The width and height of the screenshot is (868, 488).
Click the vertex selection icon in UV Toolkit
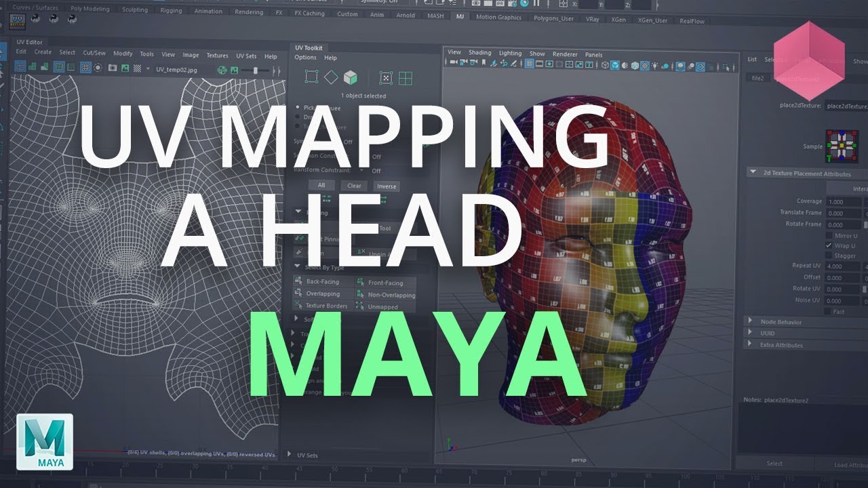[x=311, y=77]
